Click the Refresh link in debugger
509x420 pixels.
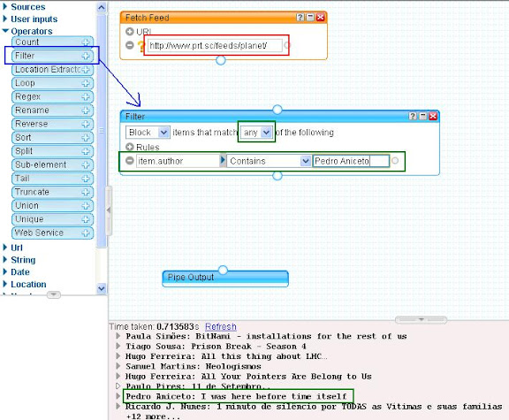(221, 326)
